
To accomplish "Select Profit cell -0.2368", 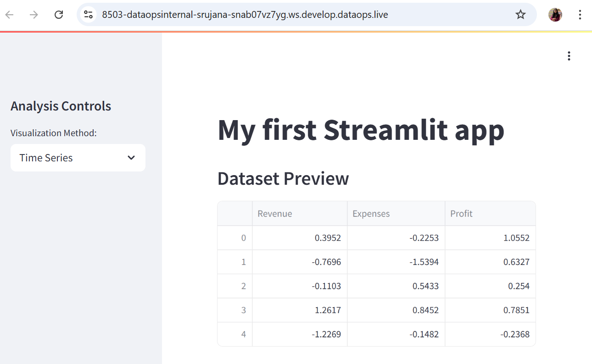I will coord(490,334).
